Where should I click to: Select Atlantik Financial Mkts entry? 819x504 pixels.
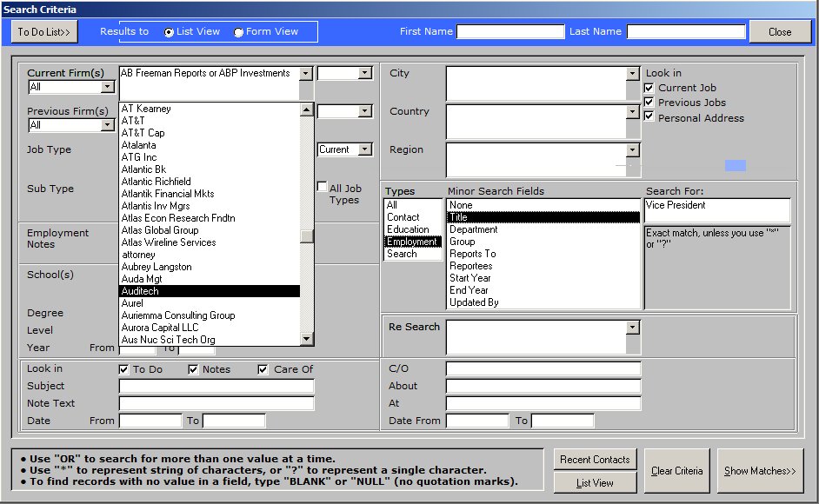[210, 194]
